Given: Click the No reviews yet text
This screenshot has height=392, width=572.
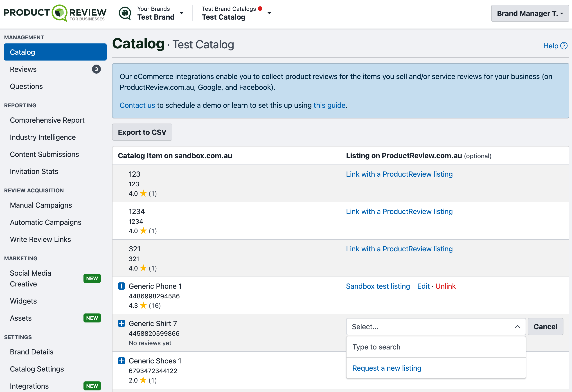Looking at the screenshot, I should click(150, 343).
